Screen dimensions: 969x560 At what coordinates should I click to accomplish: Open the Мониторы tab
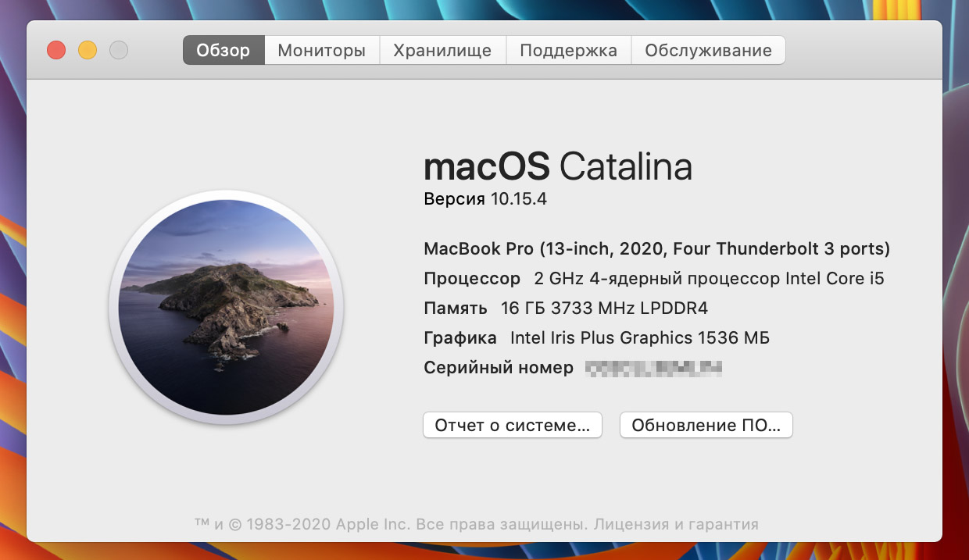tap(322, 50)
